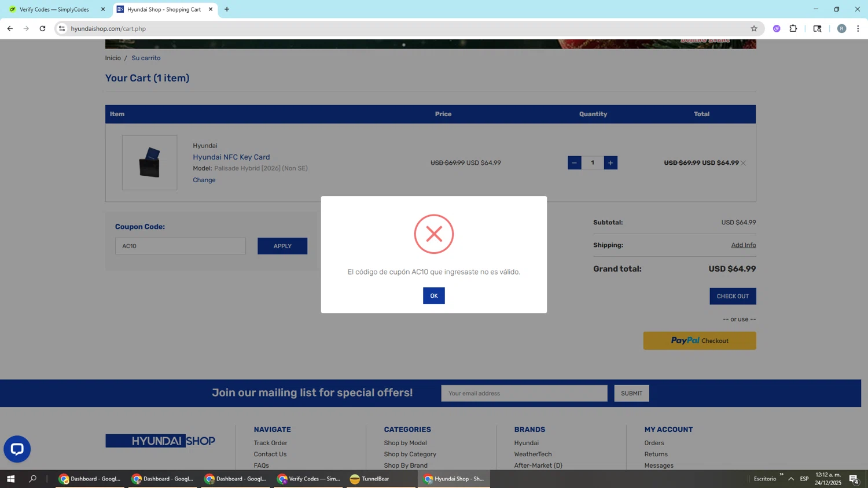Switch to Verify Codes — SimplyCodes tab
868x488 pixels.
pyautogui.click(x=54, y=9)
